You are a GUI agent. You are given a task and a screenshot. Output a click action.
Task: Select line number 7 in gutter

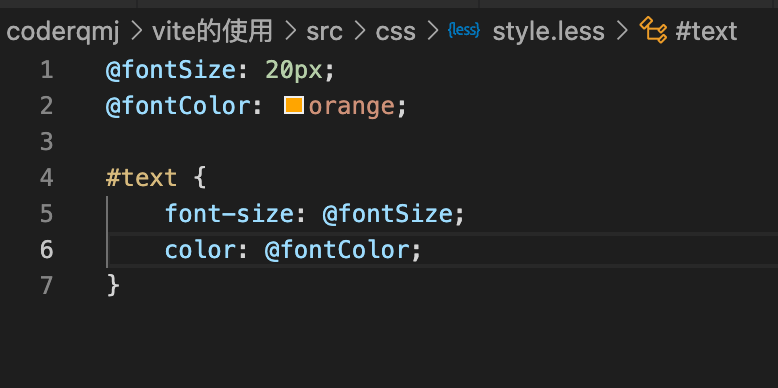pos(47,285)
